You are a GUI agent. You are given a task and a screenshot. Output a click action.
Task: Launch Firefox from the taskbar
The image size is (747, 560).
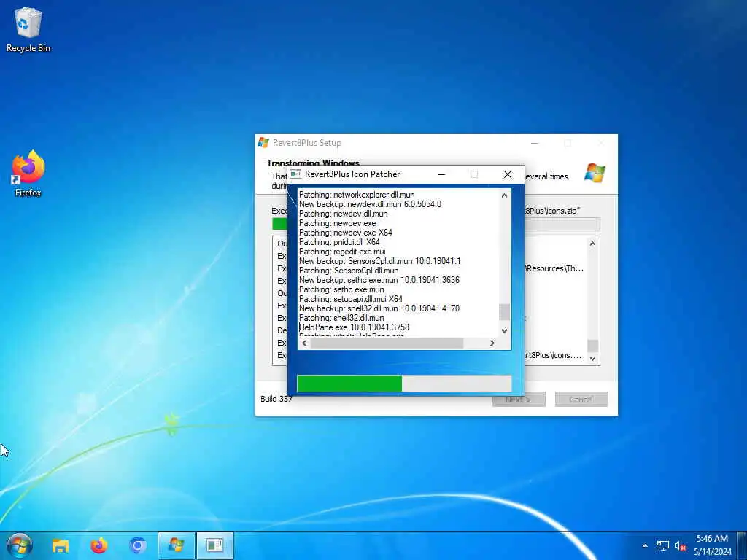pos(99,545)
